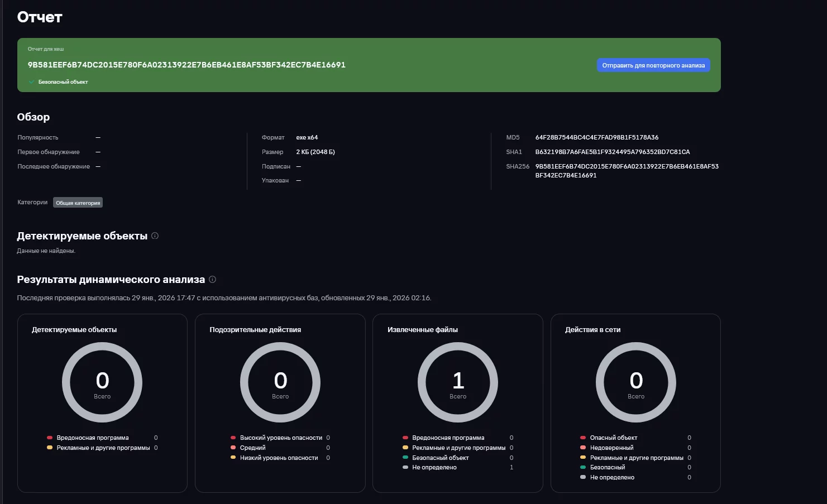Click gray dot for Не определено in Извлеченные файлы
This screenshot has width=827, height=504.
pos(405,468)
